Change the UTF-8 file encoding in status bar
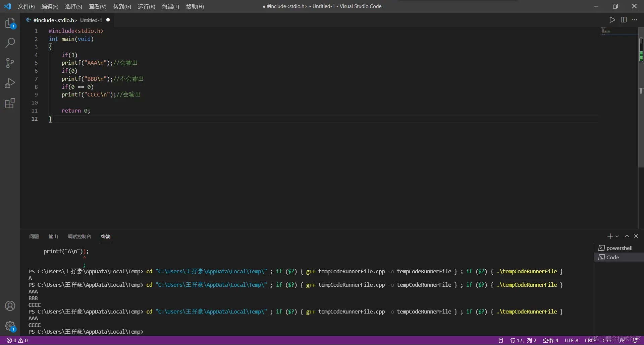Screen dimensions: 644x345 point(571,340)
